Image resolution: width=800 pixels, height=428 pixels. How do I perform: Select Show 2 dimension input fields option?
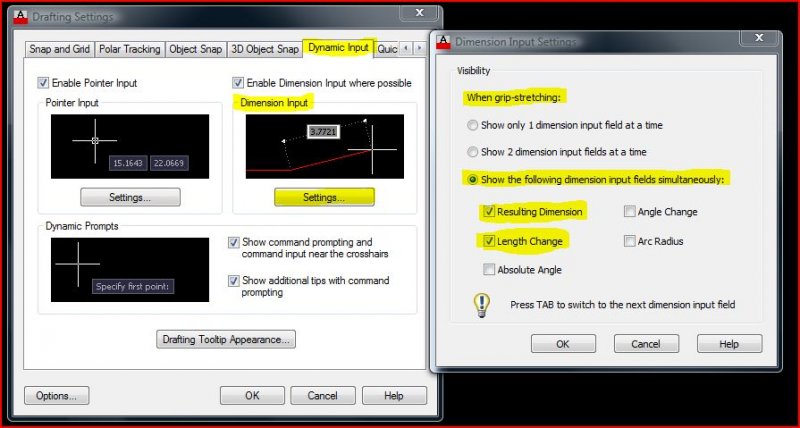pos(472,152)
